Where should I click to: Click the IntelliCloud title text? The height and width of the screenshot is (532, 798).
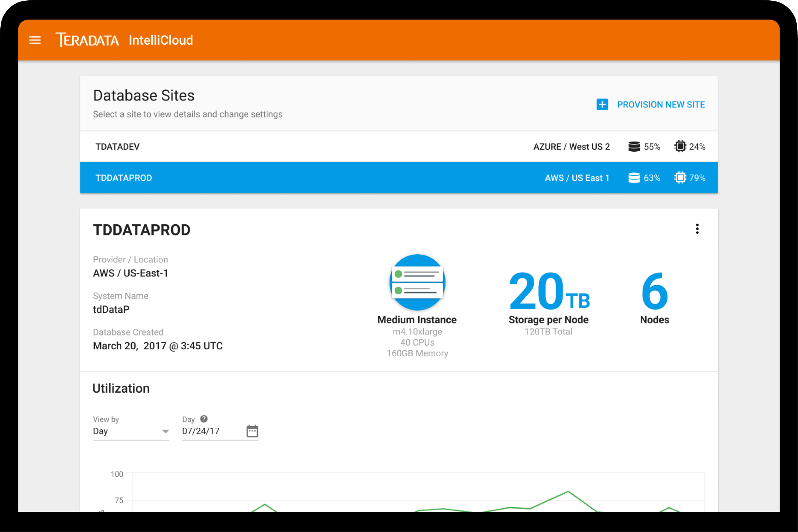(x=161, y=40)
